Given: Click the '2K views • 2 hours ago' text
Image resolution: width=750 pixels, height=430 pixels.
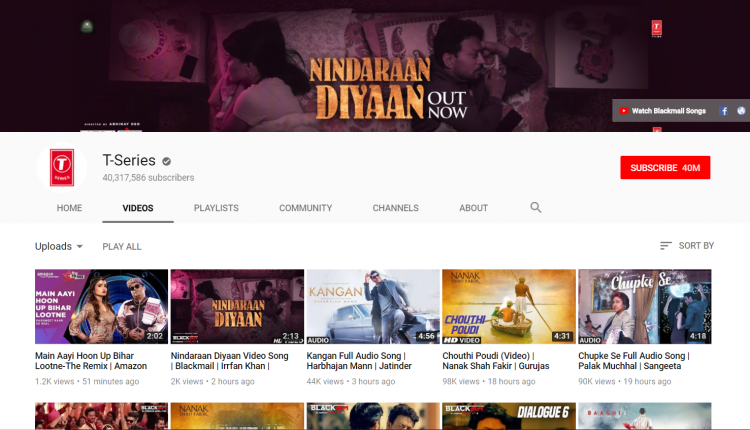Looking at the screenshot, I should [212, 382].
